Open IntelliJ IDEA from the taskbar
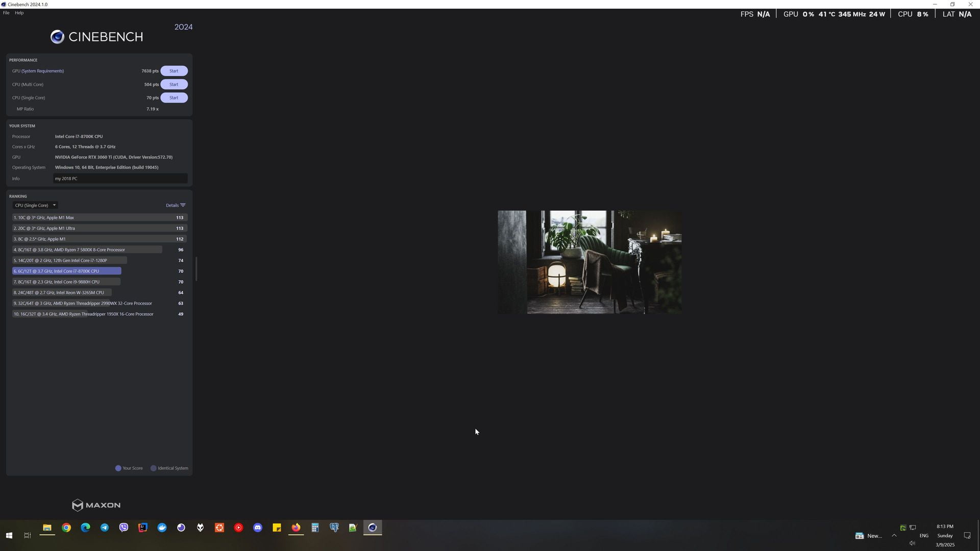The width and height of the screenshot is (980, 551). pos(143,528)
